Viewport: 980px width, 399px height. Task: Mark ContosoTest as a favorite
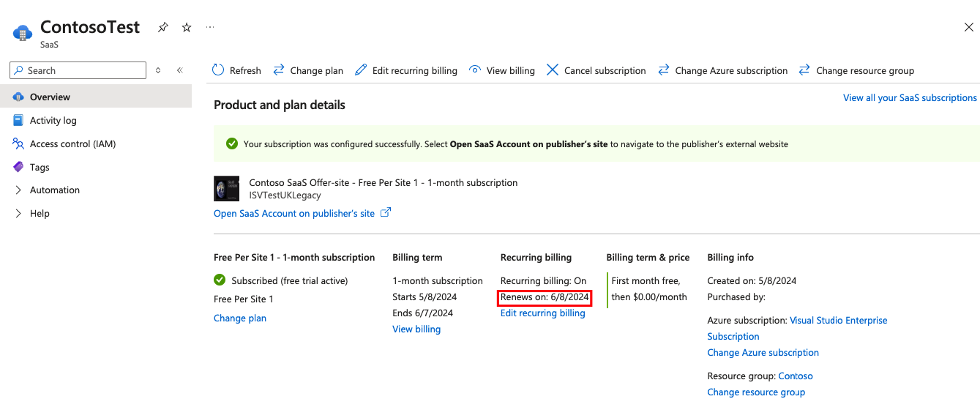click(187, 27)
